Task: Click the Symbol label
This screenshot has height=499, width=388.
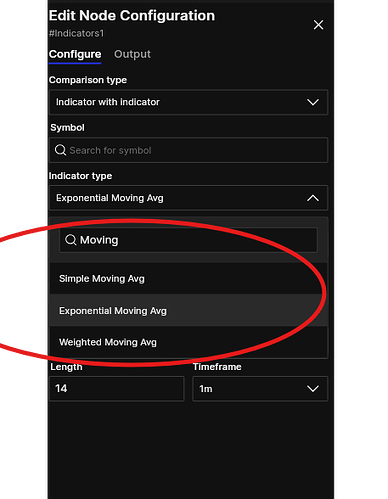Action: (67, 127)
